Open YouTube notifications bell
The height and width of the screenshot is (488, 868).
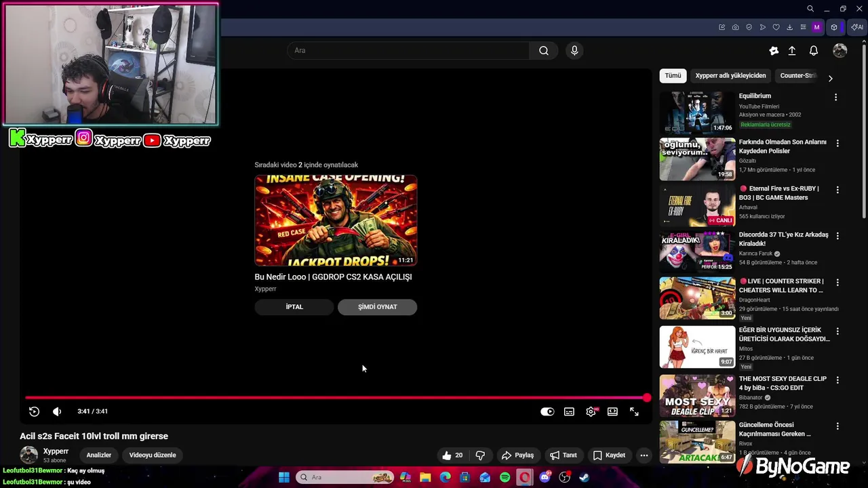814,51
